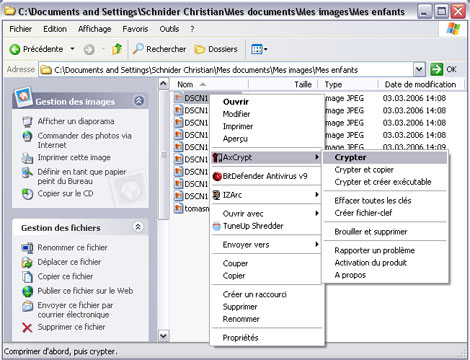470x360 pixels.
Task: Open Afficher un diaporama link
Action: click(76, 121)
